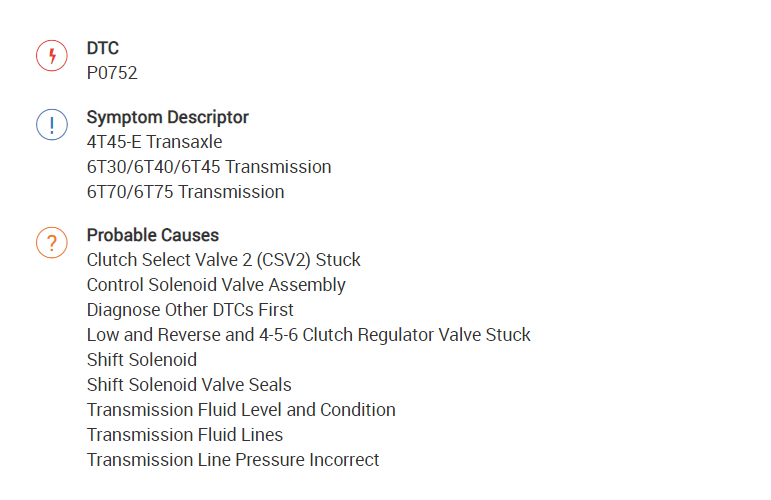This screenshot has height=500, width=771.
Task: Click the P0752 code text
Action: pos(112,73)
